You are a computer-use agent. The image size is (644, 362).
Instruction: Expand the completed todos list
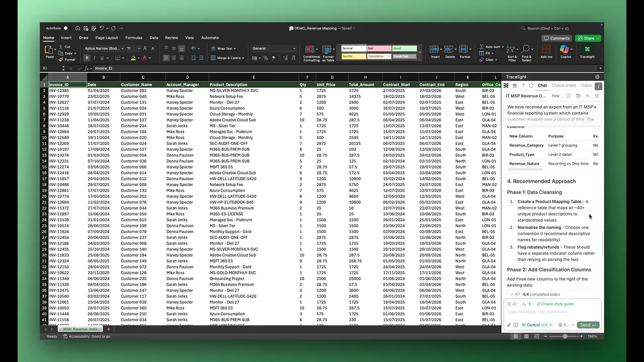click(512, 295)
